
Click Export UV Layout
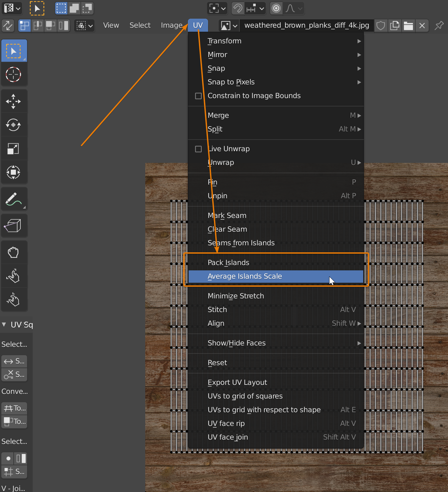[x=237, y=383]
